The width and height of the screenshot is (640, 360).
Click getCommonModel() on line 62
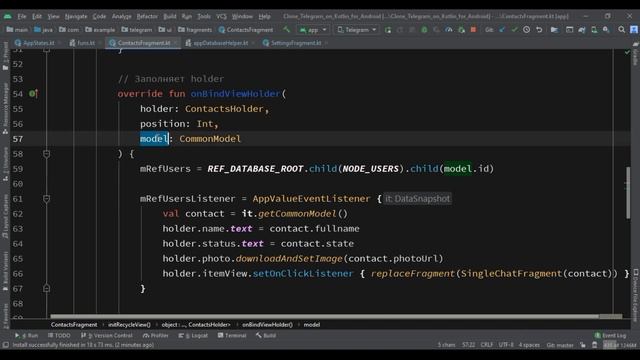[x=302, y=214]
